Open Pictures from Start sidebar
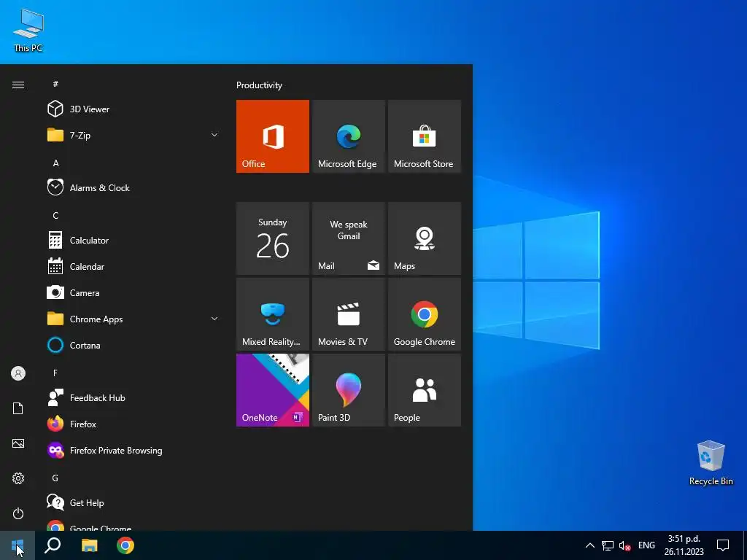Viewport: 747px width, 560px height. [18, 443]
